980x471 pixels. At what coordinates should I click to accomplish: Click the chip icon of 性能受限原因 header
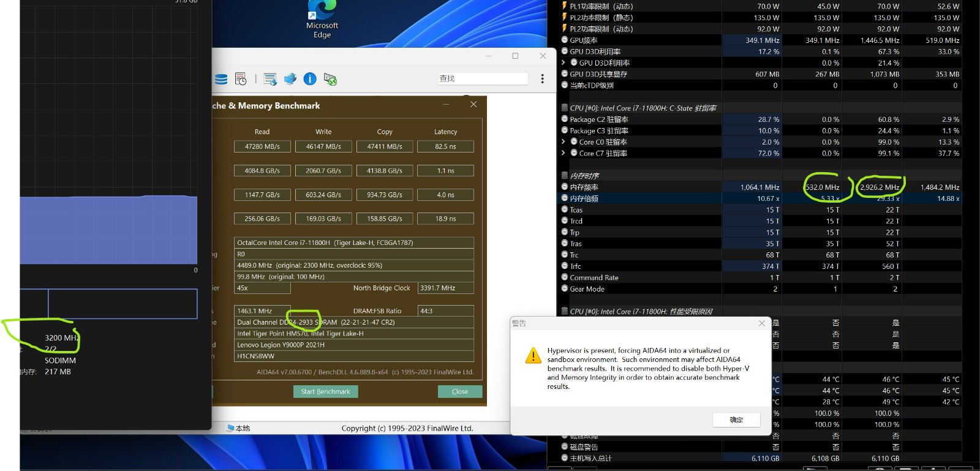(x=565, y=311)
